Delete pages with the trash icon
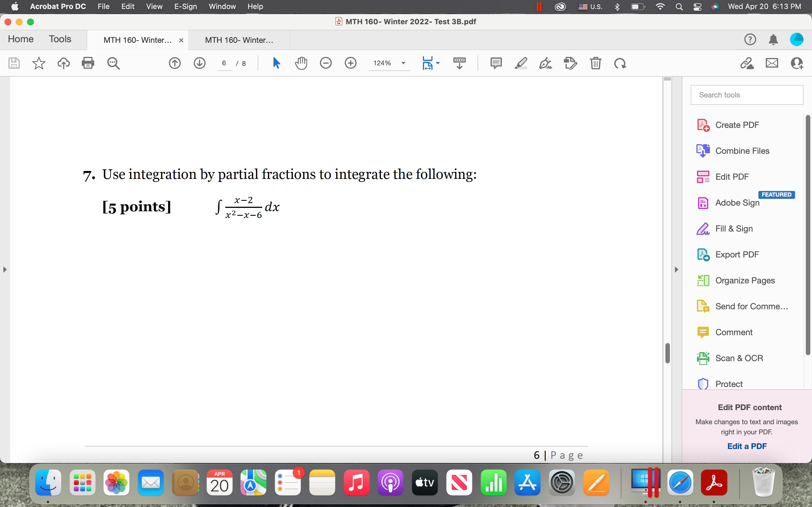812x507 pixels. pos(596,63)
